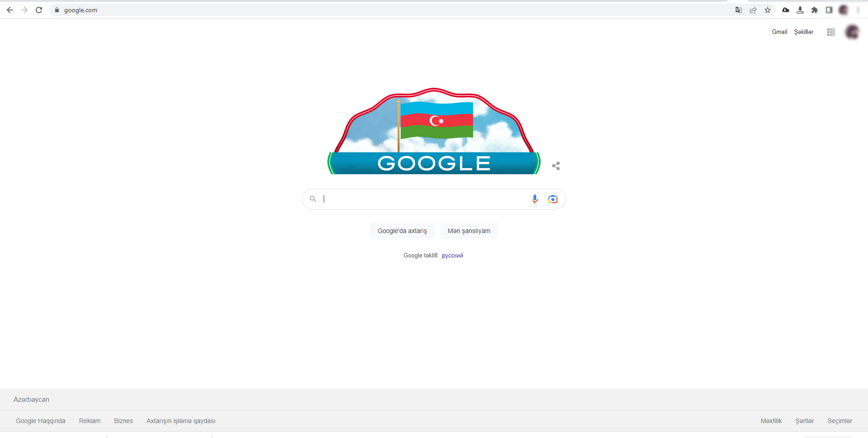Viewport: 868px width, 438px height.
Task: Share the Azerbaijan flag doodle
Action: pyautogui.click(x=556, y=166)
